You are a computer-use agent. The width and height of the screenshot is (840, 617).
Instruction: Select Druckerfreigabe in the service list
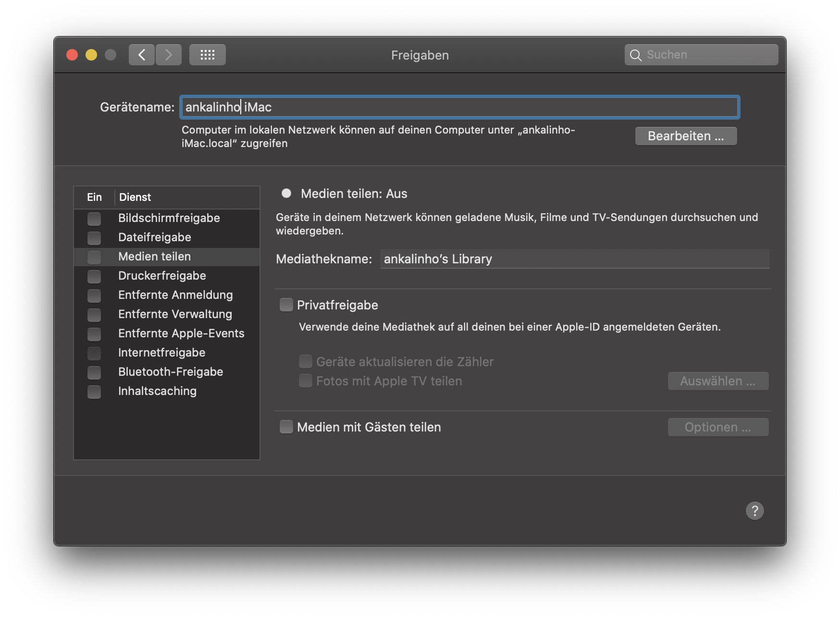coord(162,276)
